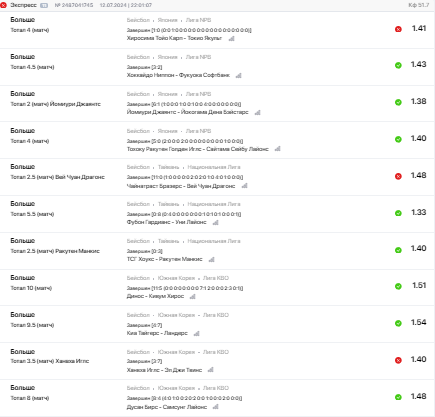
Task: Click the bet type badge next to Экспресс
Action: click(x=44, y=5)
